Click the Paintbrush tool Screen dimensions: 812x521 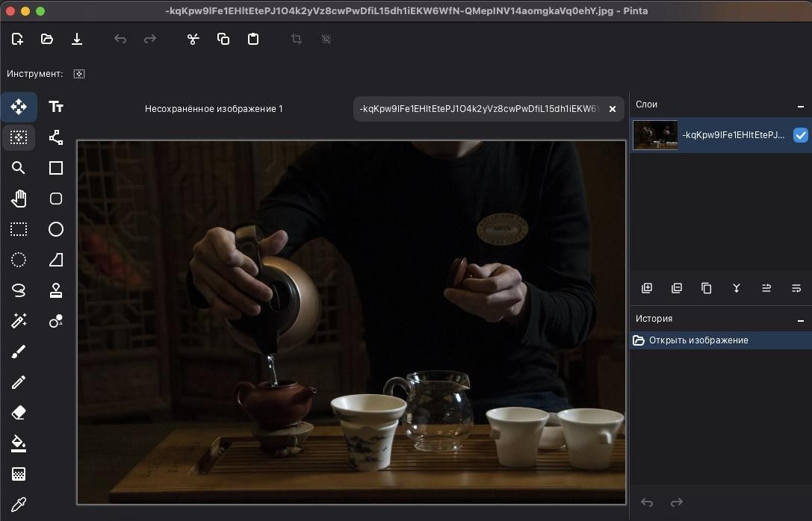tap(19, 352)
